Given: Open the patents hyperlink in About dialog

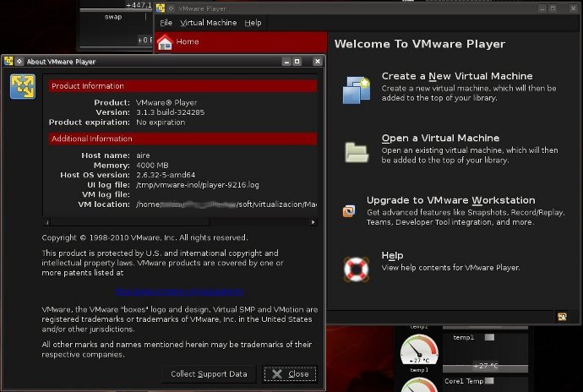Looking at the screenshot, I should pyautogui.click(x=179, y=291).
